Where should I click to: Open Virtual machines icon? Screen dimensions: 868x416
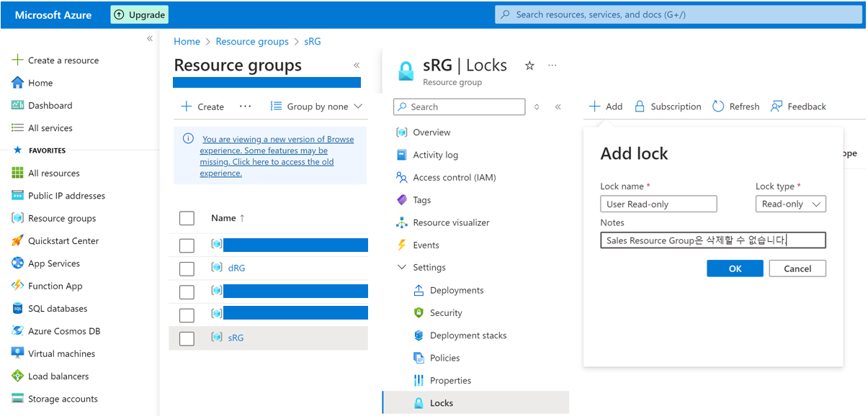pos(18,353)
